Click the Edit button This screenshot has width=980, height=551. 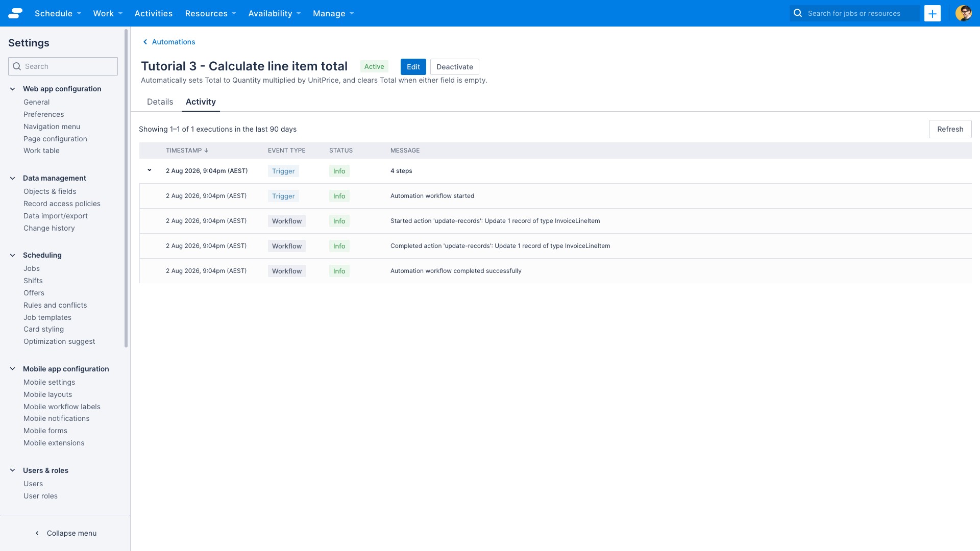point(413,67)
